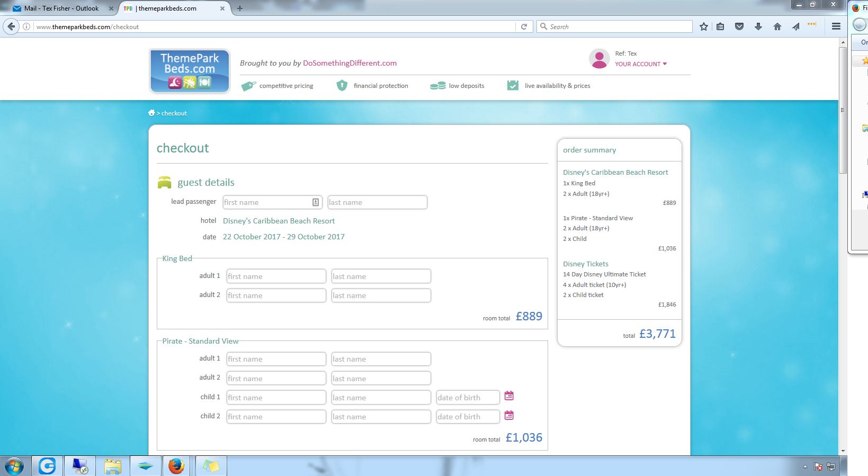Click the page's vertical scrollbar thumb

click(x=843, y=110)
